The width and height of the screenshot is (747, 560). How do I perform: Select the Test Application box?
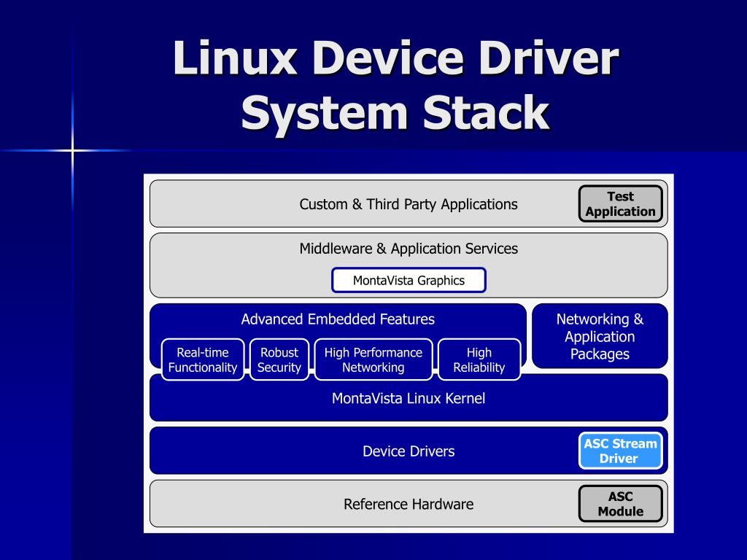[x=620, y=204]
